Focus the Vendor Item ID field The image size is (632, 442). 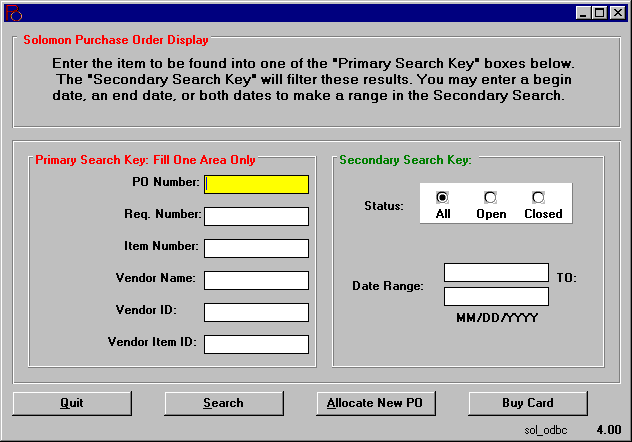click(x=257, y=344)
